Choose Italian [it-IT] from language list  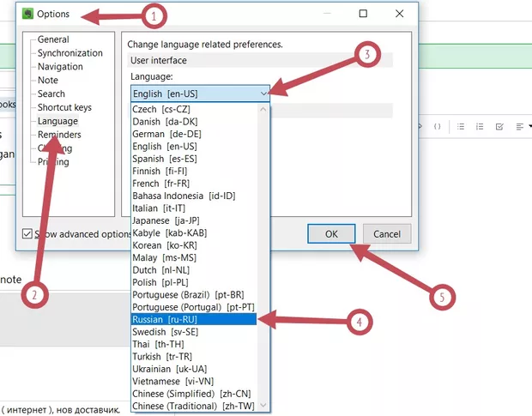click(x=194, y=208)
